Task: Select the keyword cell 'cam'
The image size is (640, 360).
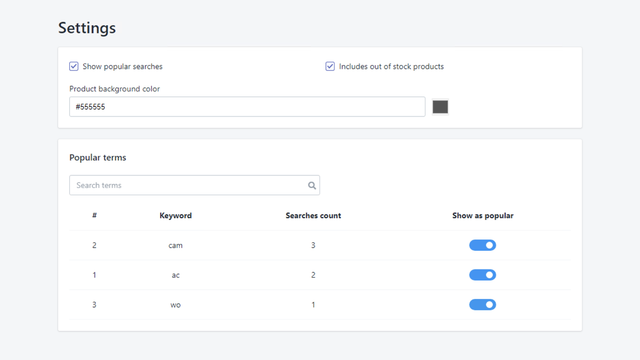Action: pyautogui.click(x=176, y=245)
